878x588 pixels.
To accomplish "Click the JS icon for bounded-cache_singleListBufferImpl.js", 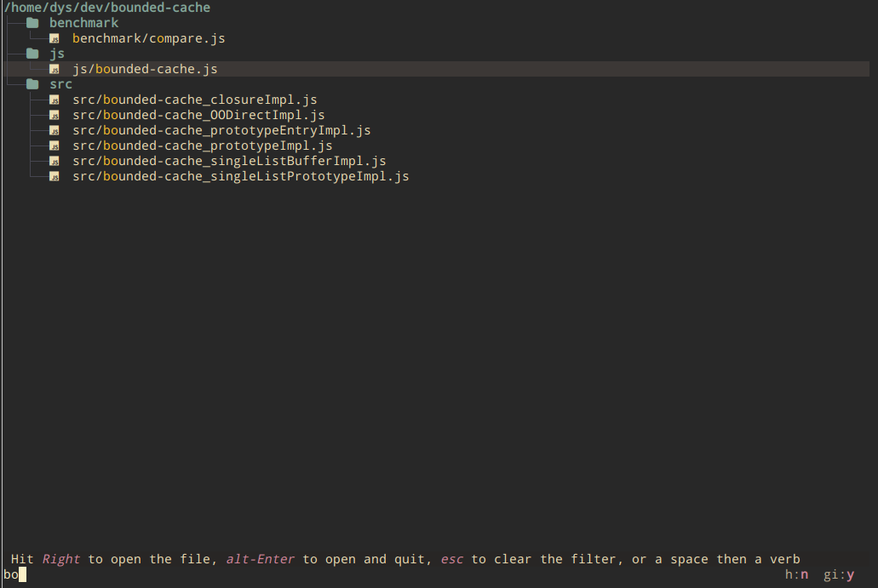I will [x=55, y=160].
